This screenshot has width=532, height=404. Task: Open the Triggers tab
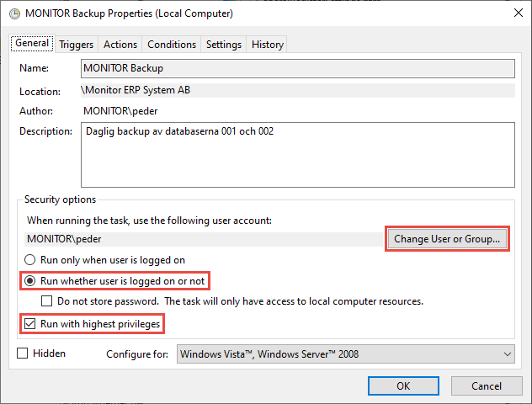tap(76, 45)
